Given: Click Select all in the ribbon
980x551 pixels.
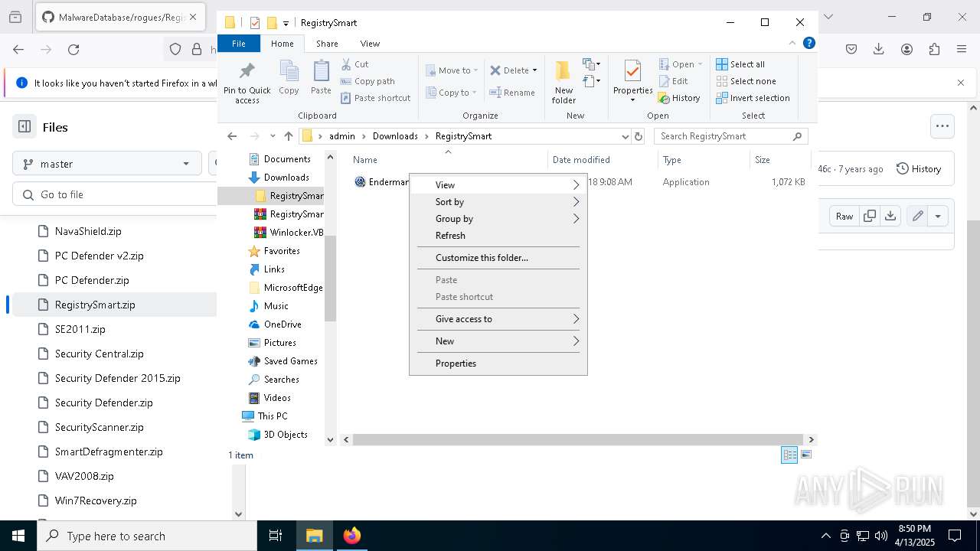Looking at the screenshot, I should coord(740,64).
